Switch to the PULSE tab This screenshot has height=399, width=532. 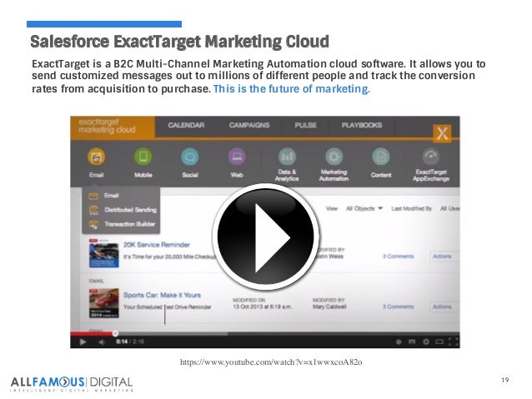pos(305,126)
